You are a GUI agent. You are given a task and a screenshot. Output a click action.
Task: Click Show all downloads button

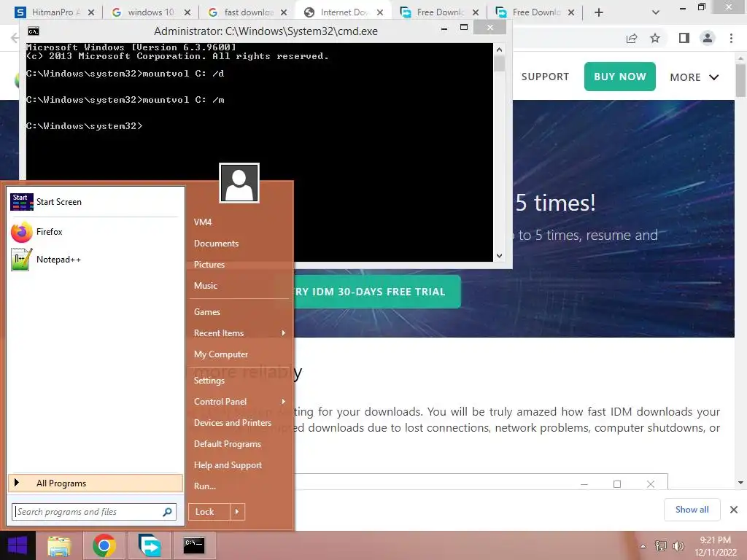click(692, 510)
